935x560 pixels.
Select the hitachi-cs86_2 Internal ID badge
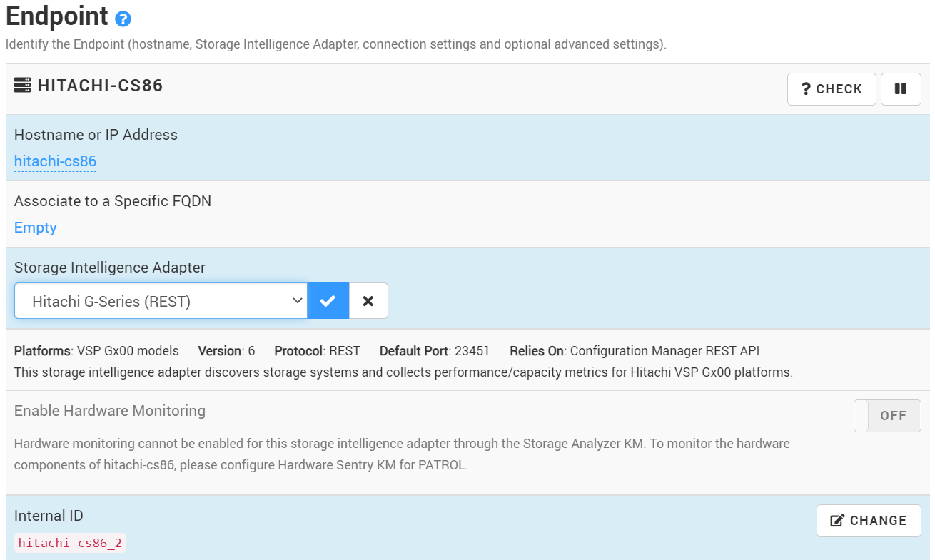(69, 542)
